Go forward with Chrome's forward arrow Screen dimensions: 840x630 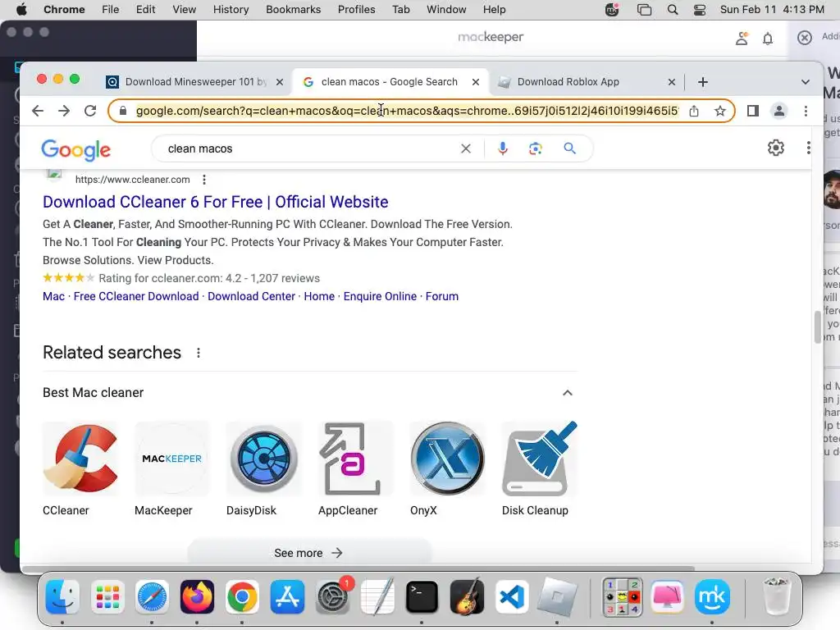pyautogui.click(x=64, y=111)
